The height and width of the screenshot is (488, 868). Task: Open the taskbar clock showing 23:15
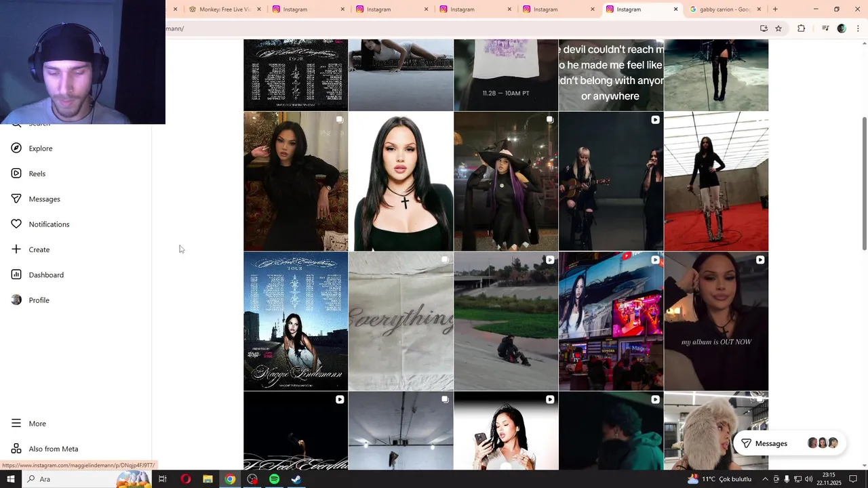pyautogui.click(x=829, y=479)
